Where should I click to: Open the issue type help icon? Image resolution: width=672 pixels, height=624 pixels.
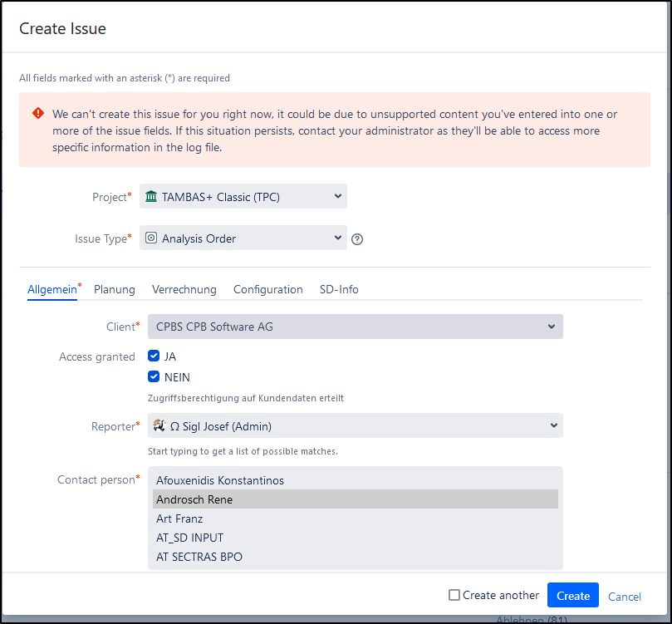357,239
